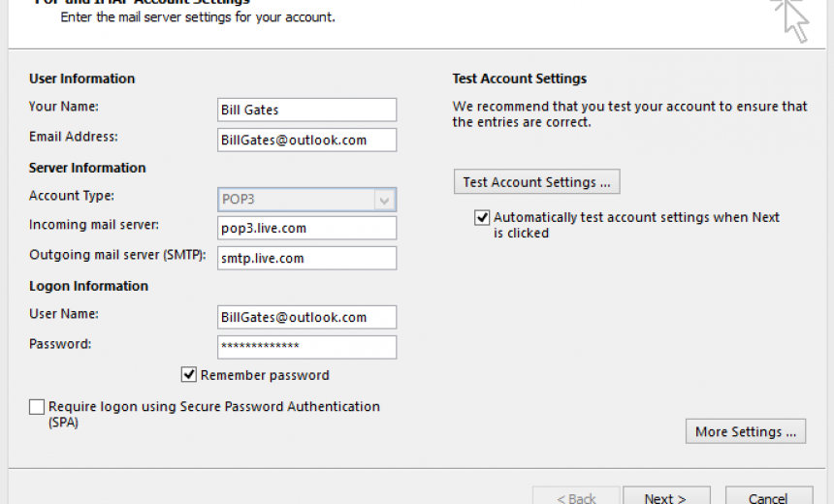
Task: Enable Require logon using Secure Password Authentication
Action: coord(37,407)
